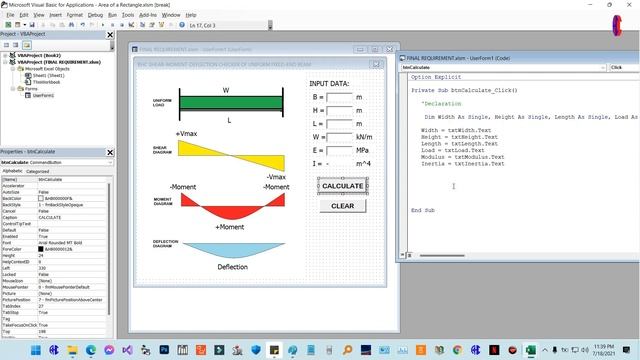
Task: Open the Edit menu
Action: (x=24, y=15)
